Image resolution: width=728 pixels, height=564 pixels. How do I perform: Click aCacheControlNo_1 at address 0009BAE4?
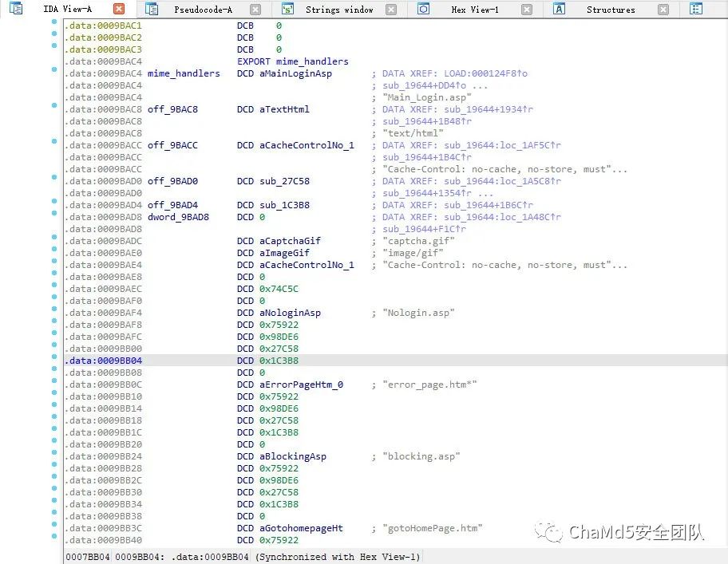tap(307, 265)
